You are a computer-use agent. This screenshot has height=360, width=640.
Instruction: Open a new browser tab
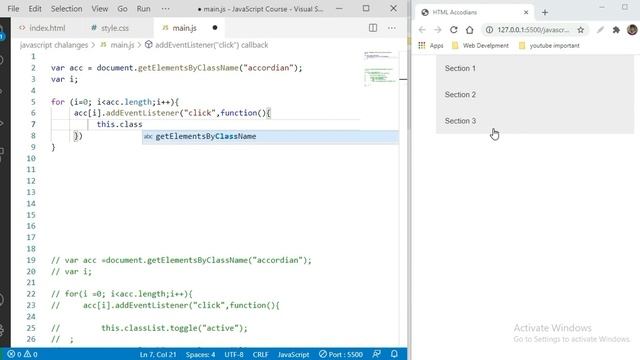tap(545, 12)
